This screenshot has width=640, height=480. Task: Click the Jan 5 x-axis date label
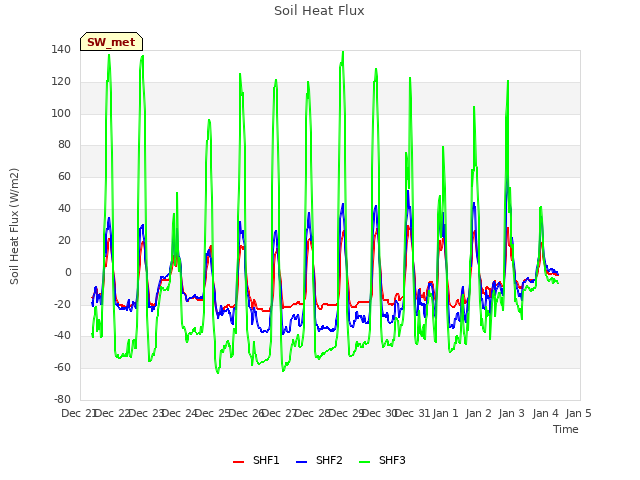pos(578,413)
